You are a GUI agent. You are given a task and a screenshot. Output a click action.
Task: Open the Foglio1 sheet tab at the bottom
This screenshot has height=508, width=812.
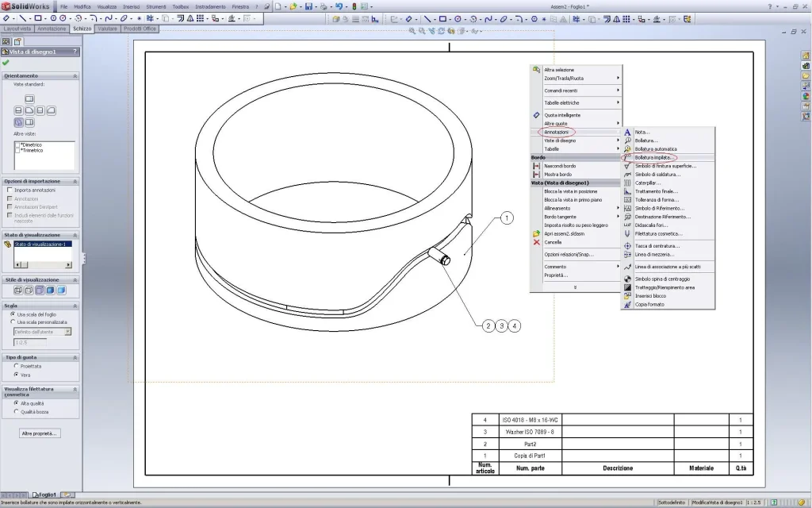point(44,495)
